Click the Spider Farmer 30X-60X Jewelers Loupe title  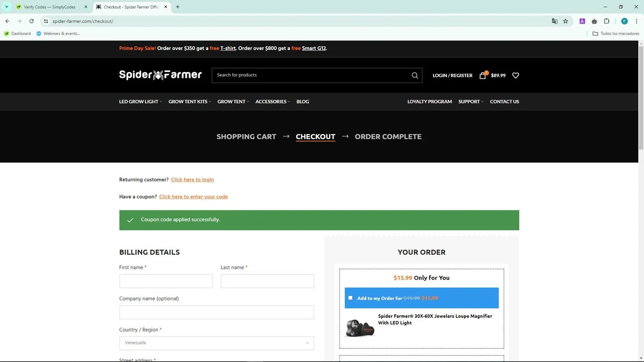coord(435,320)
